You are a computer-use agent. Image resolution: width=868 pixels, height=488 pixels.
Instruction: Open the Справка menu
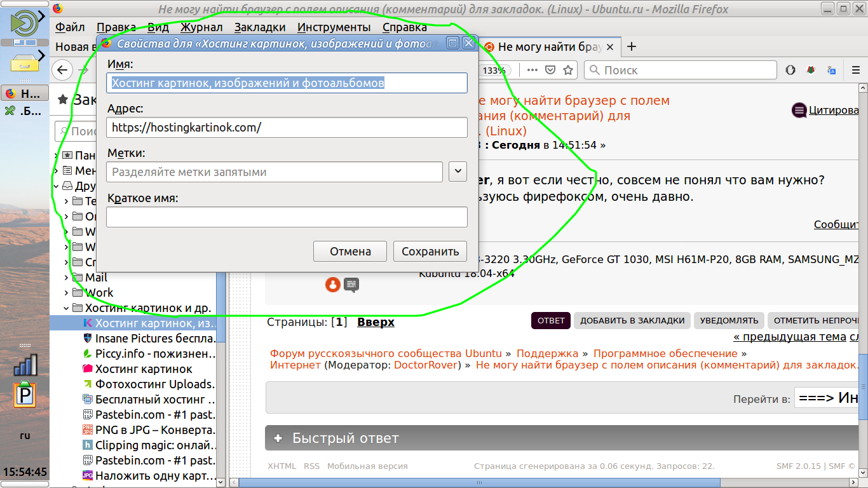(x=405, y=27)
